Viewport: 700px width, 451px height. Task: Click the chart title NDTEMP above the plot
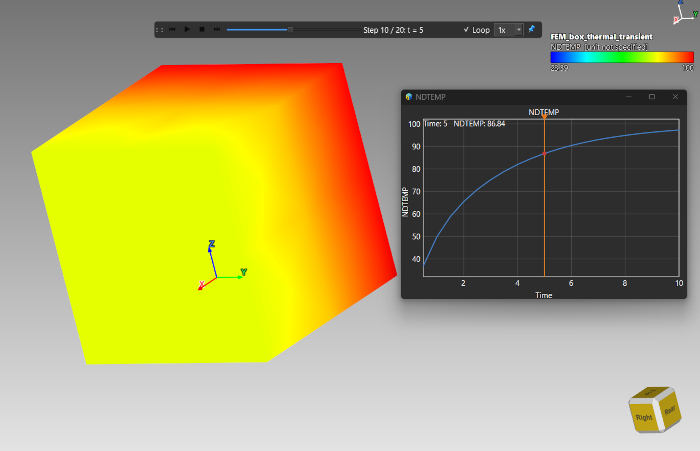point(544,112)
